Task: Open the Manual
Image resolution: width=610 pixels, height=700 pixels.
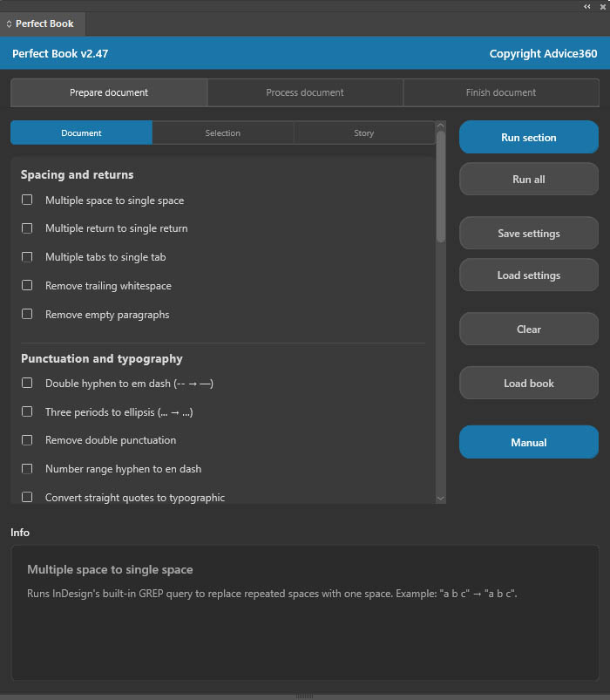Action: tap(529, 442)
